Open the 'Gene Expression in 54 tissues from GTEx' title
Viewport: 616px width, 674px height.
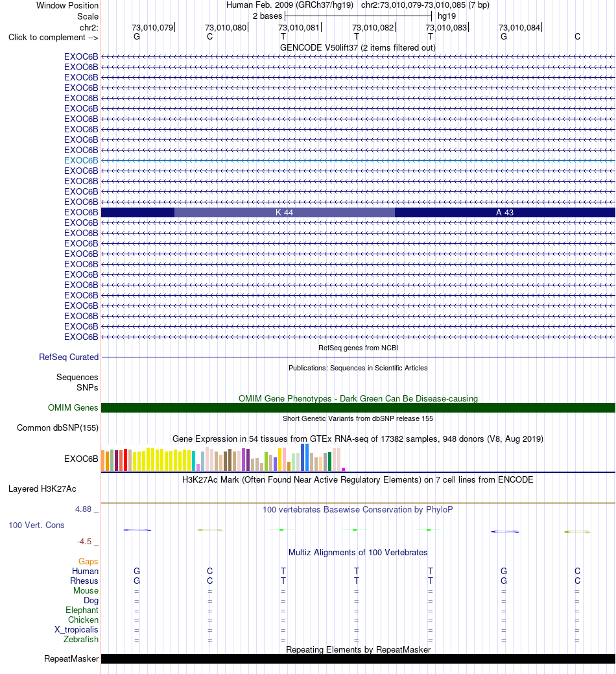click(358, 439)
